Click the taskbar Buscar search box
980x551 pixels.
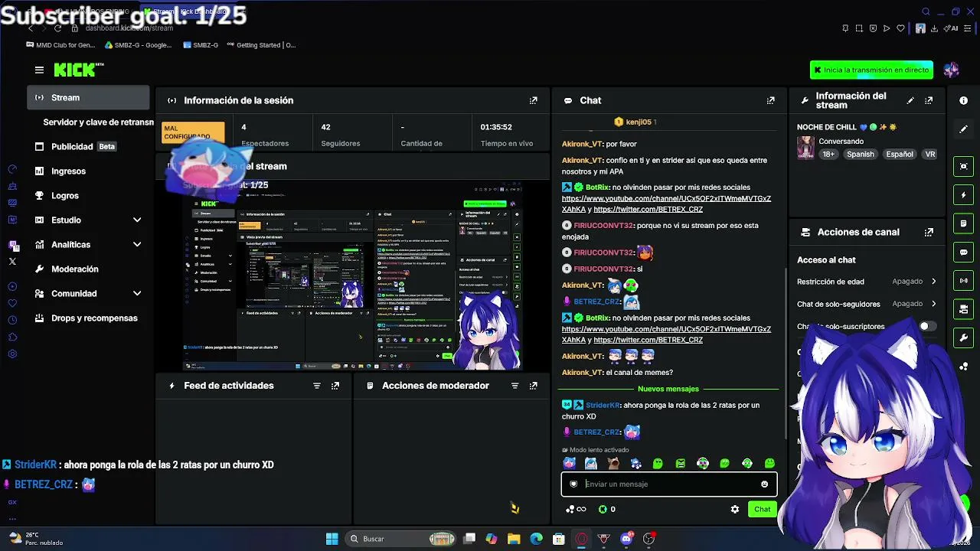pos(400,539)
